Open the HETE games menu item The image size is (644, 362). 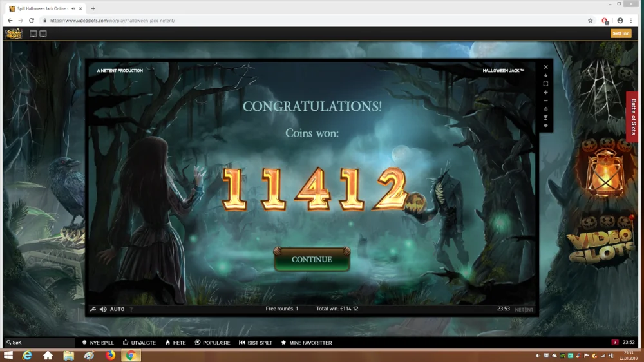175,343
